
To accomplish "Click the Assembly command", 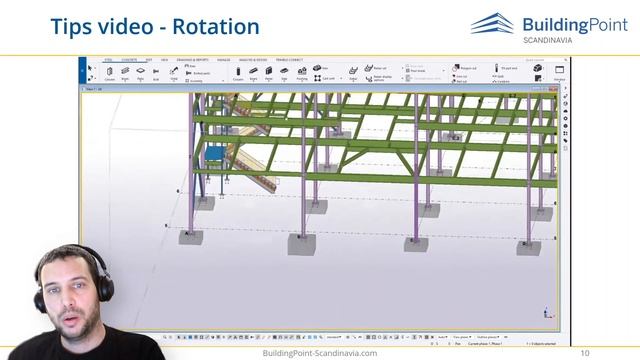I will pos(194,81).
